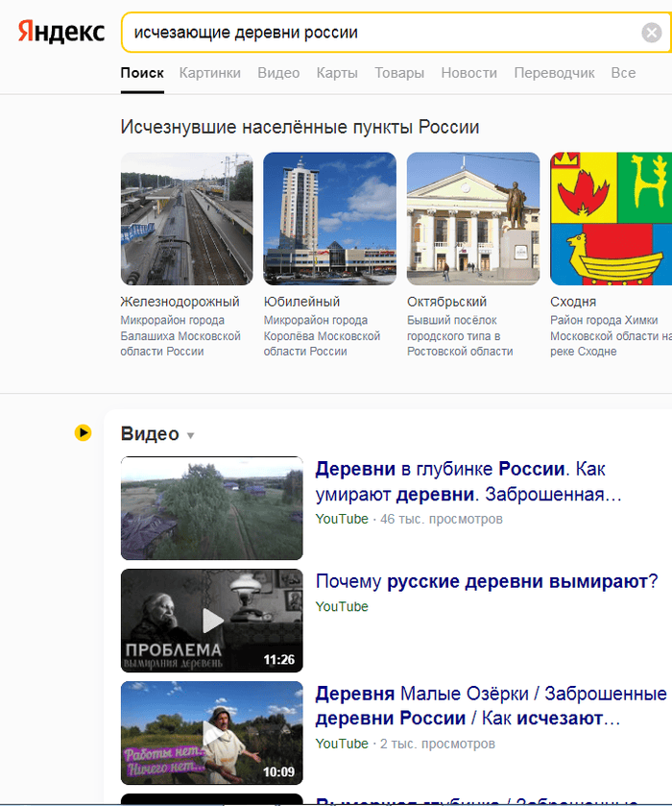The width and height of the screenshot is (672, 806).
Task: Open the Переводчик tab
Action: 554,73
